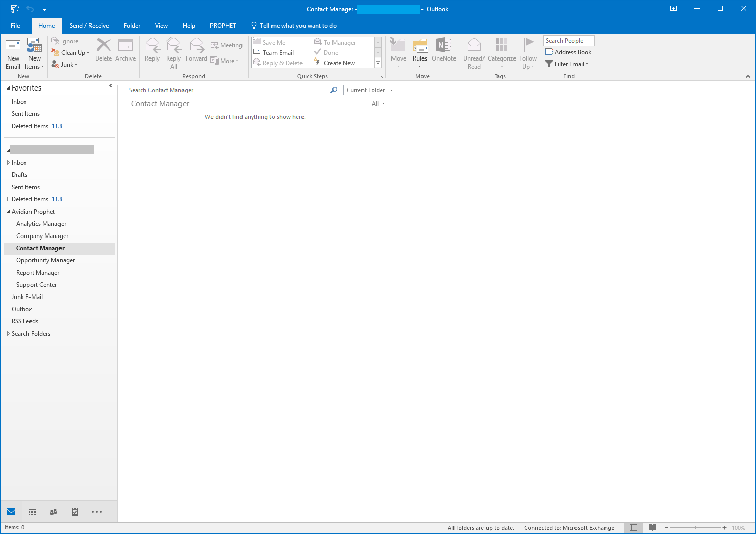Viewport: 756px width, 534px height.
Task: Switch to the Send / Receive tab
Action: click(x=89, y=26)
